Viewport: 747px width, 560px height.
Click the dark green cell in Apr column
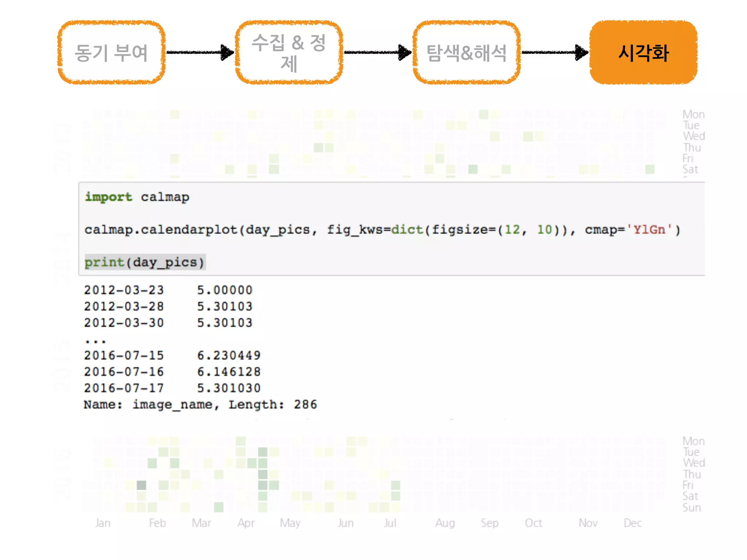click(263, 474)
